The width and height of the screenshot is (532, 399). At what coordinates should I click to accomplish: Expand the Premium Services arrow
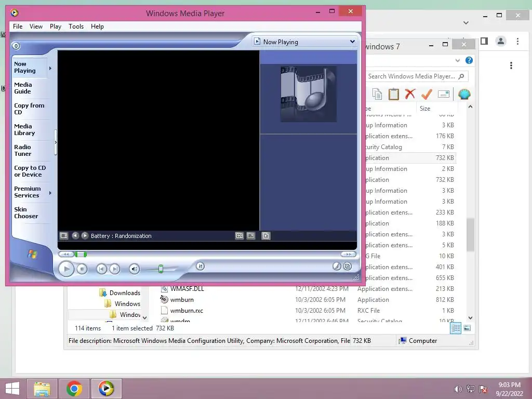(x=50, y=193)
